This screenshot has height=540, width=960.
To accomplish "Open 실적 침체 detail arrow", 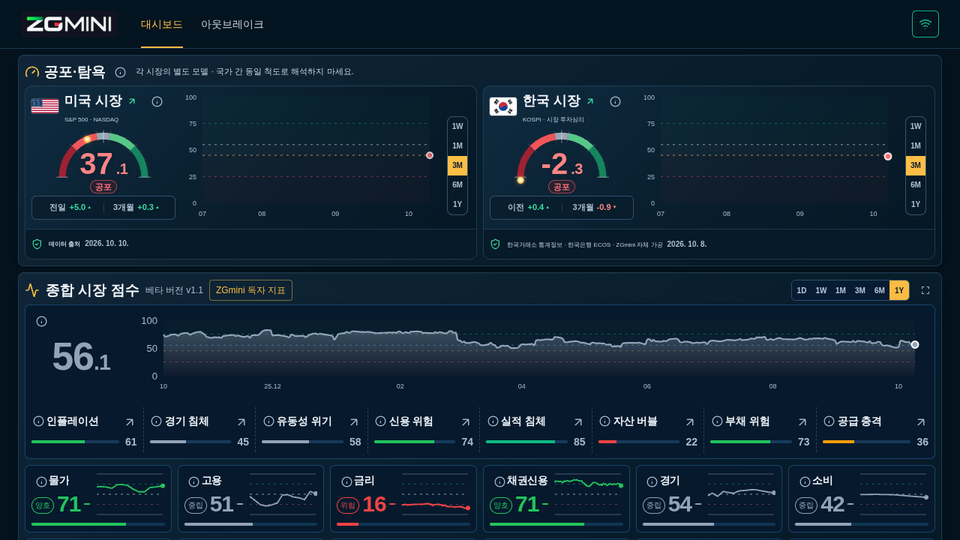I will (578, 422).
